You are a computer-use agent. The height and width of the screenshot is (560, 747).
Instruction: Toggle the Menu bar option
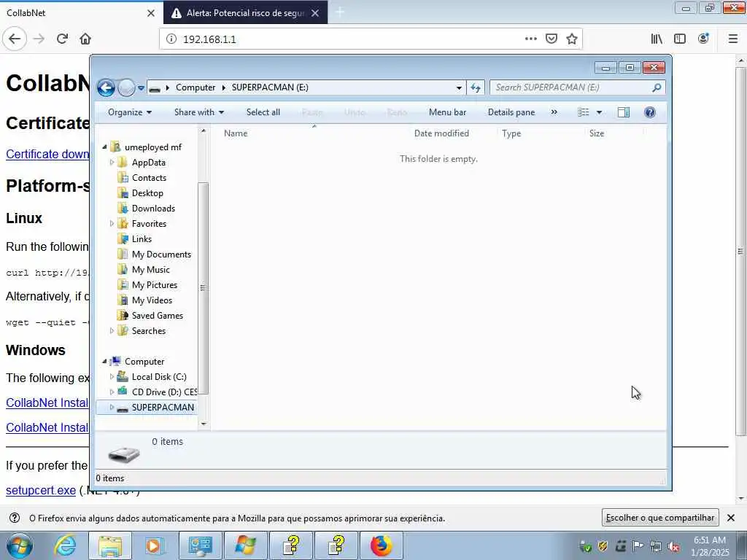click(447, 112)
